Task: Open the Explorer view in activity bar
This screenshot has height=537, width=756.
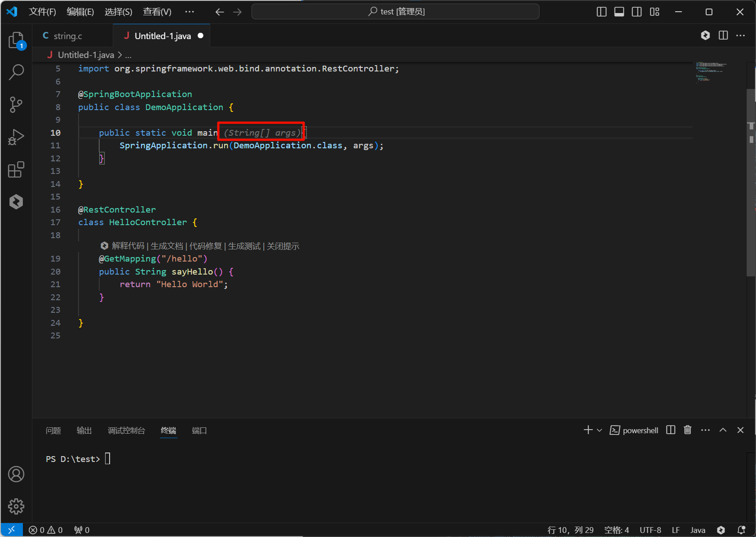Action: (x=16, y=40)
